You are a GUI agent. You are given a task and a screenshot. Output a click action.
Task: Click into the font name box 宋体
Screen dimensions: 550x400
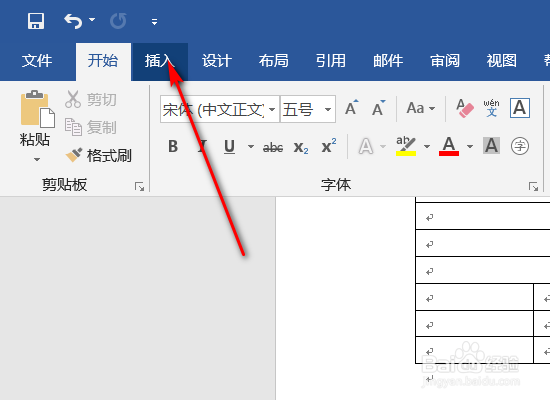pos(213,109)
